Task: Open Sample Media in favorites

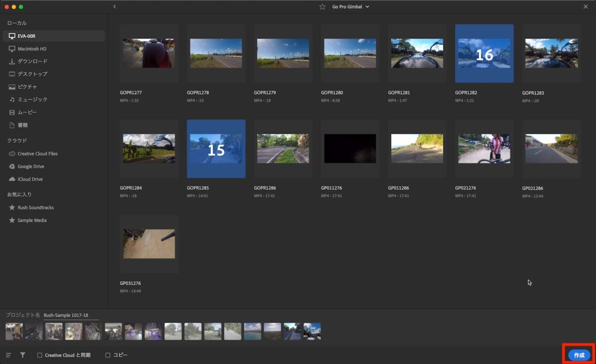Action: (31, 220)
